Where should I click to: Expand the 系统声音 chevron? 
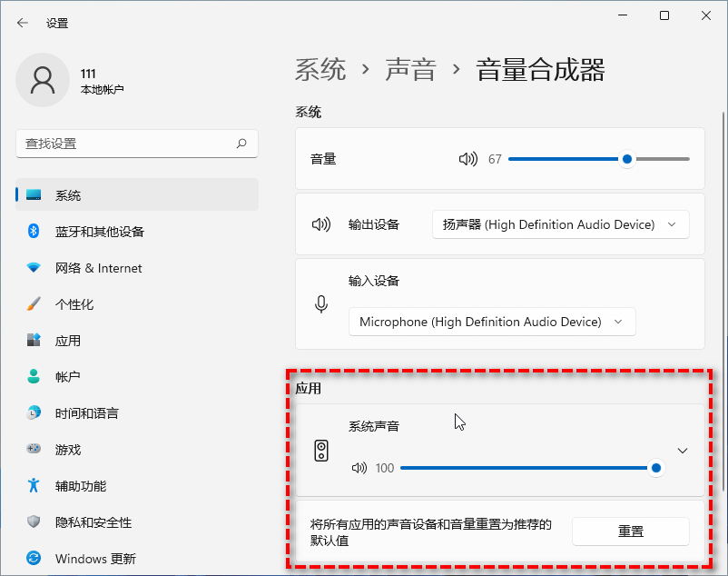[683, 451]
